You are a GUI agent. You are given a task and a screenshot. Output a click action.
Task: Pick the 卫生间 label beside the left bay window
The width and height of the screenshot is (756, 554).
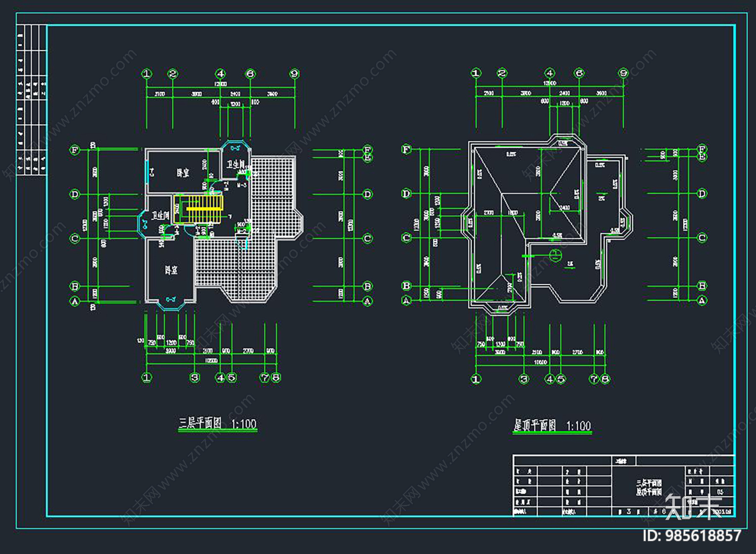[161, 216]
